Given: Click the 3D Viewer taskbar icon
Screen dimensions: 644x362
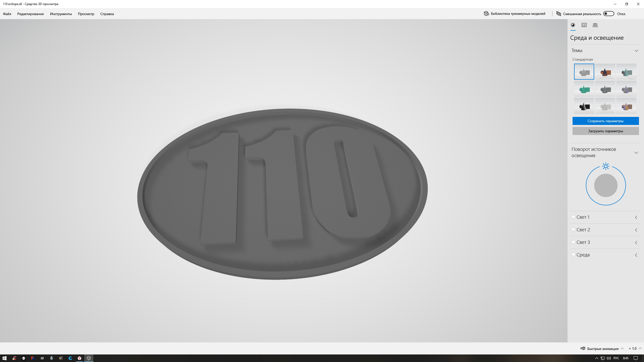Looking at the screenshot, I should [x=89, y=358].
